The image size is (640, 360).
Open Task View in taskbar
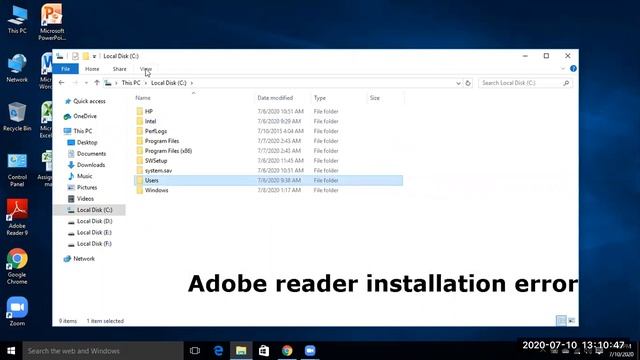(x=195, y=351)
